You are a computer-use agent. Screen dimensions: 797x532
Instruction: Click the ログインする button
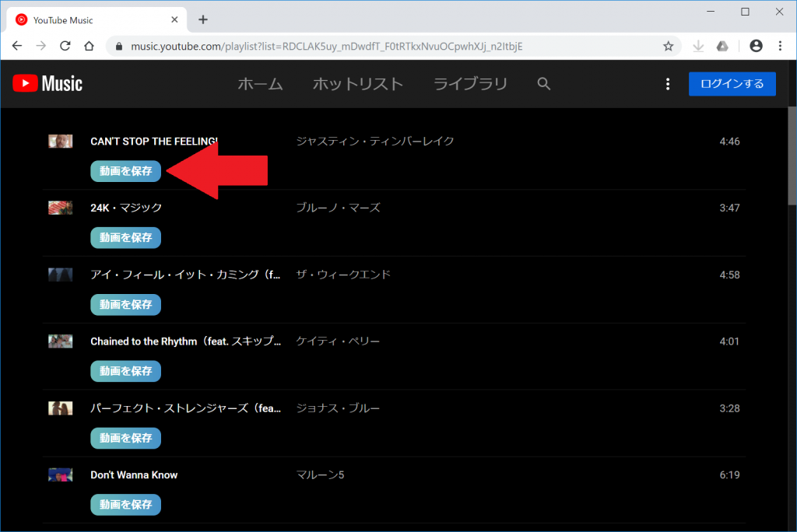pyautogui.click(x=732, y=84)
